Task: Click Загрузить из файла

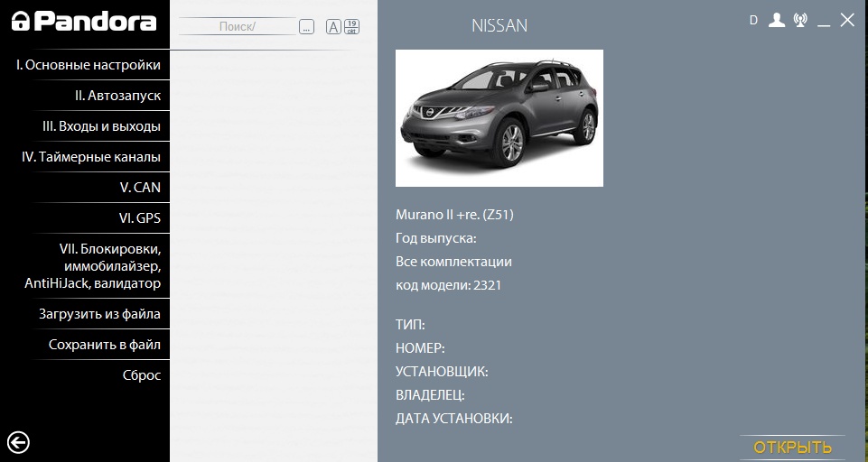Action: [x=99, y=314]
